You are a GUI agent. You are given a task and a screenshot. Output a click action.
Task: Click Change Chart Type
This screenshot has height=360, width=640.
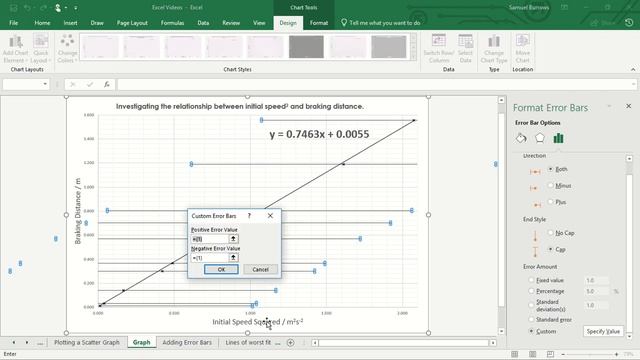coord(494,49)
